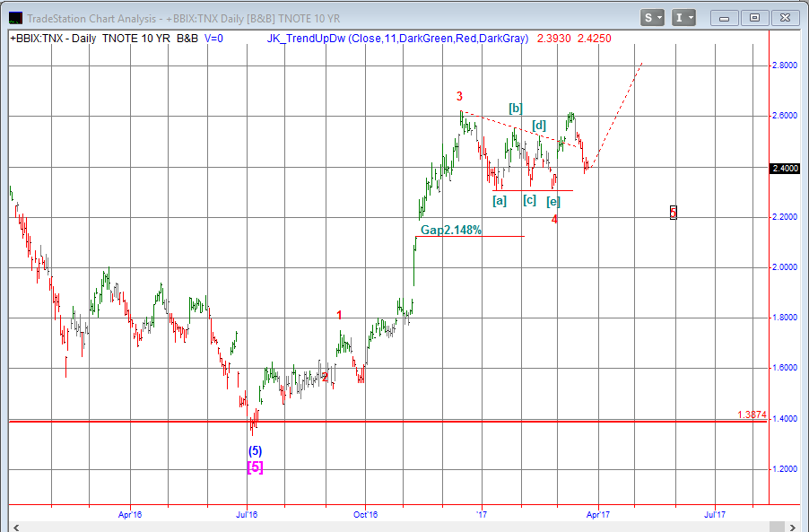This screenshot has height=532, width=809.
Task: Close the chart analysis window
Action: tap(786, 18)
